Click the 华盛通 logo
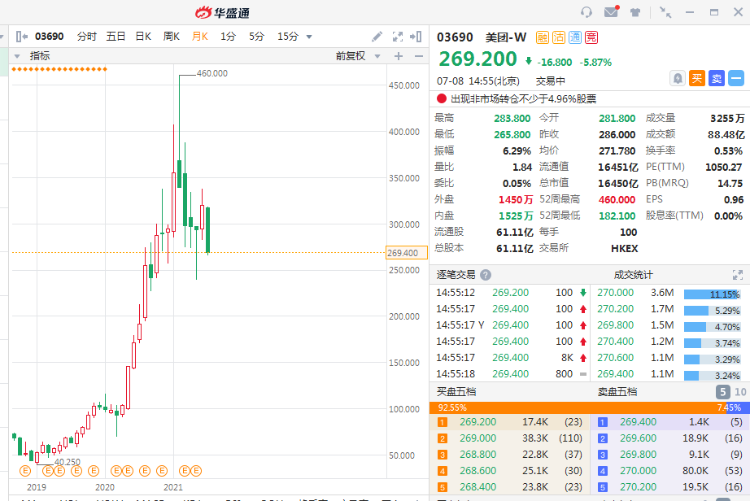The width and height of the screenshot is (750, 501). pos(222,12)
